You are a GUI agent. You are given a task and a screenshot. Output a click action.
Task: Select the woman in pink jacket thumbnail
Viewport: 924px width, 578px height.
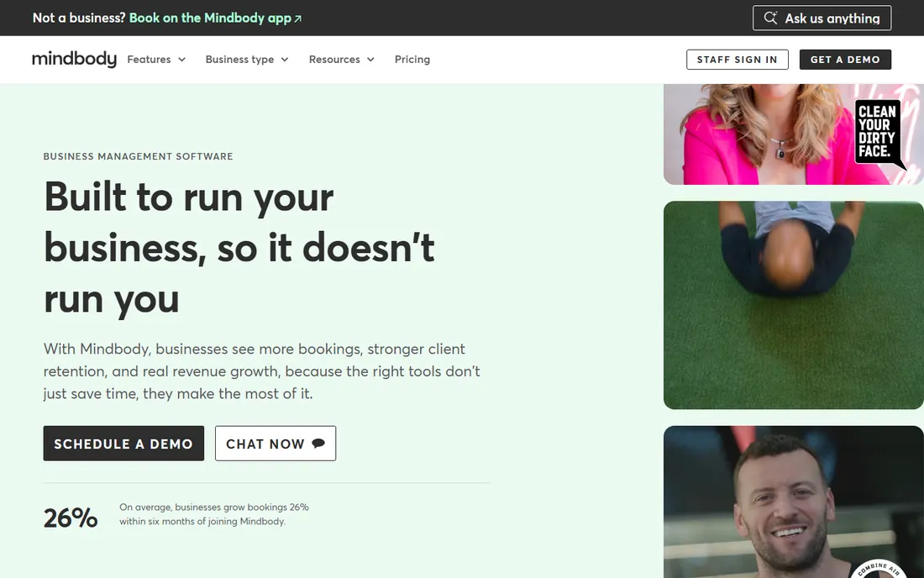coord(793,134)
